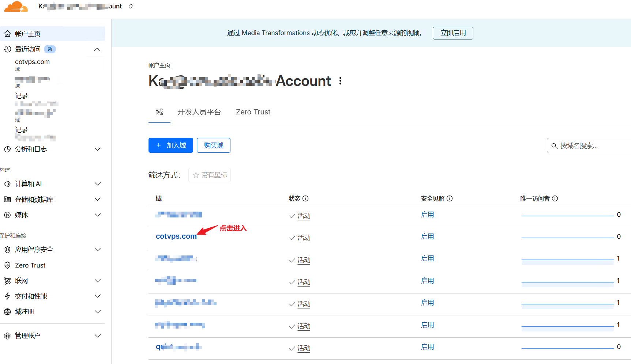Click the 媒体 sidebar icon
Screen dimensions: 631x364
point(7,215)
